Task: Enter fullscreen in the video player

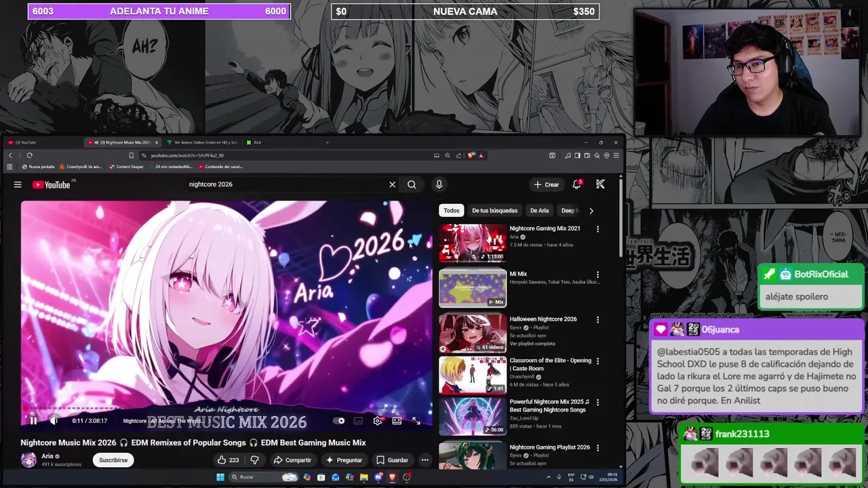Action: coord(416,421)
